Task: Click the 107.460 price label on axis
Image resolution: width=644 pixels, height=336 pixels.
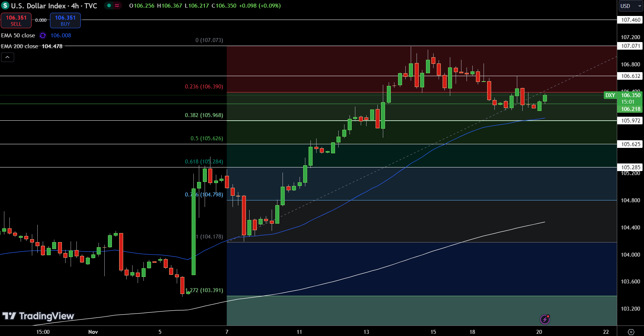Action: (631, 20)
